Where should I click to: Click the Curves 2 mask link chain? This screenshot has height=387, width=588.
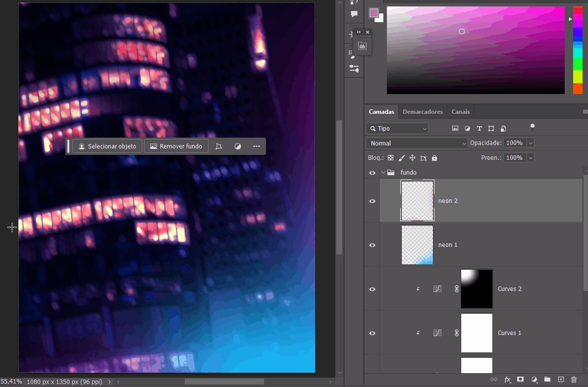(x=456, y=289)
